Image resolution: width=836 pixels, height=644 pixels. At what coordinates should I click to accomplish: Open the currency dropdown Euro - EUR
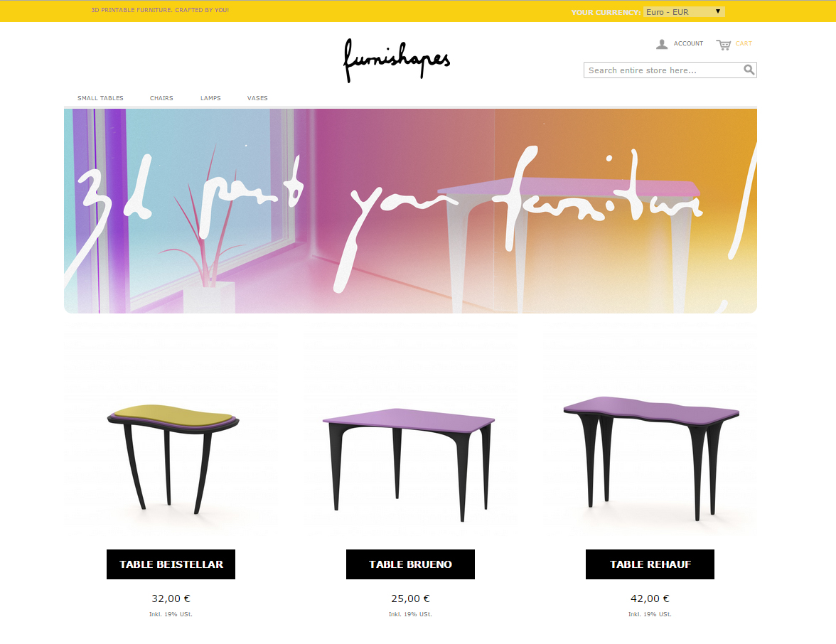[684, 11]
